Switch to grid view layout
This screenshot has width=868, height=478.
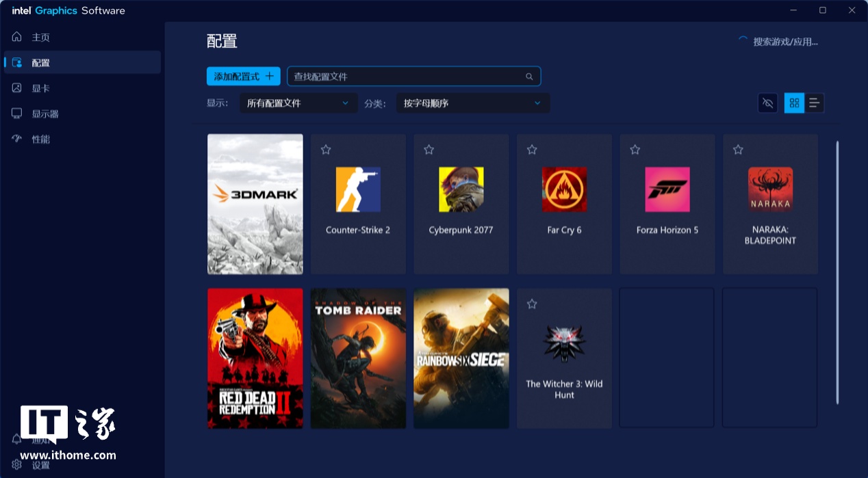tap(794, 103)
